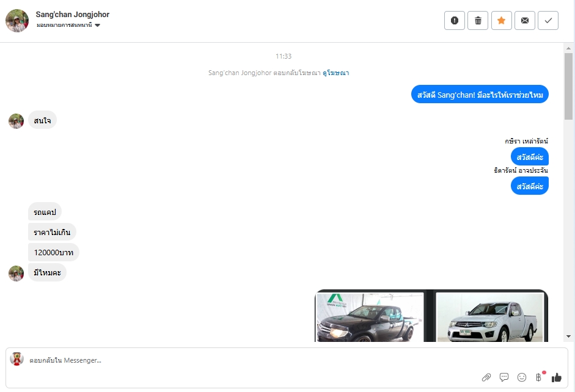Attach a file using paperclip icon
The image size is (575, 392).
tap(486, 377)
